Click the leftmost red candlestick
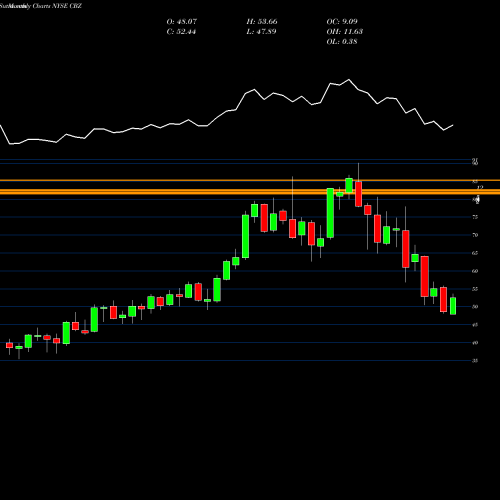The image size is (500, 500). pos(9,345)
